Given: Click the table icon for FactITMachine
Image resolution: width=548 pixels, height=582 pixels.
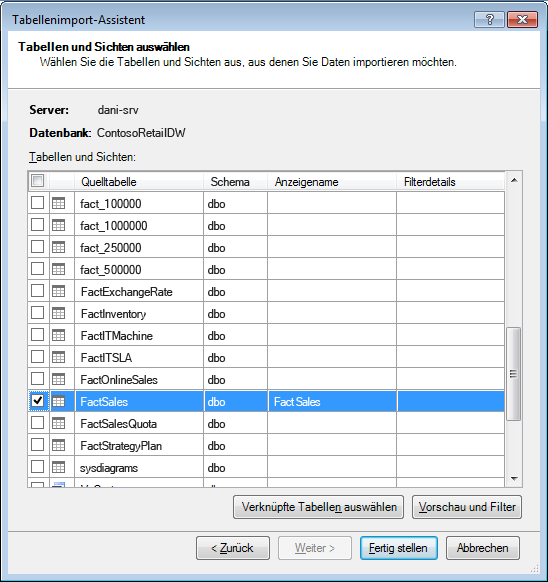Looking at the screenshot, I should [58, 335].
